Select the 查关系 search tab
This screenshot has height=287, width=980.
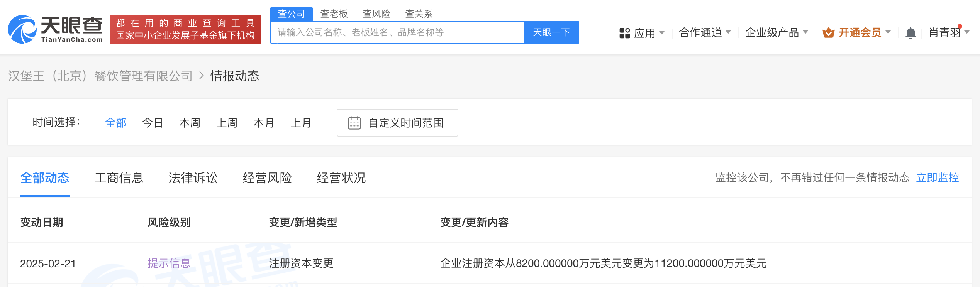[419, 14]
